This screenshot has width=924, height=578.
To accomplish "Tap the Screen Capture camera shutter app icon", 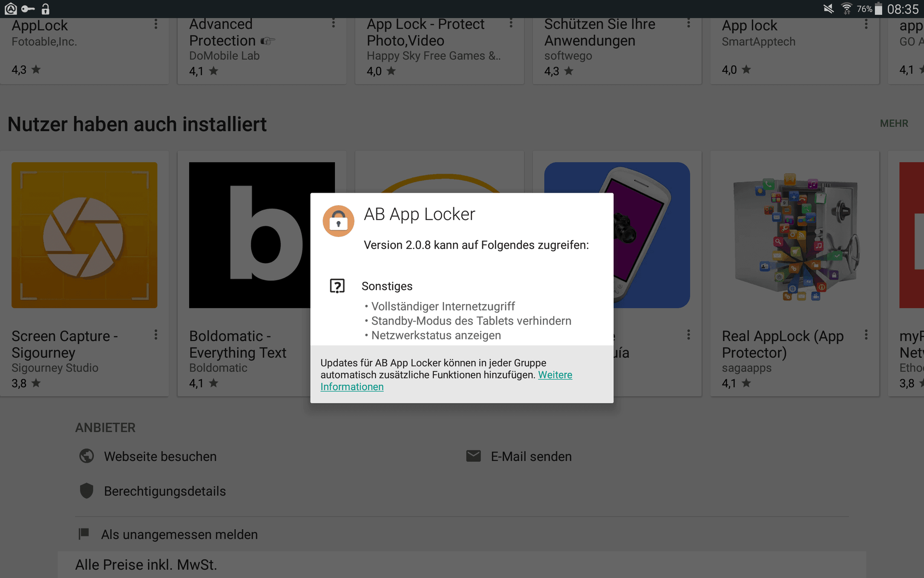I will (x=84, y=235).
